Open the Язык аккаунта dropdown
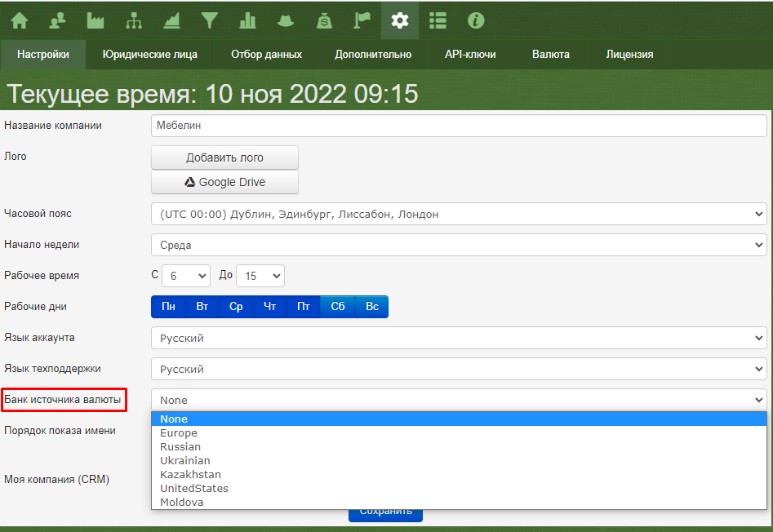Screen dimensions: 773x532 click(x=459, y=339)
